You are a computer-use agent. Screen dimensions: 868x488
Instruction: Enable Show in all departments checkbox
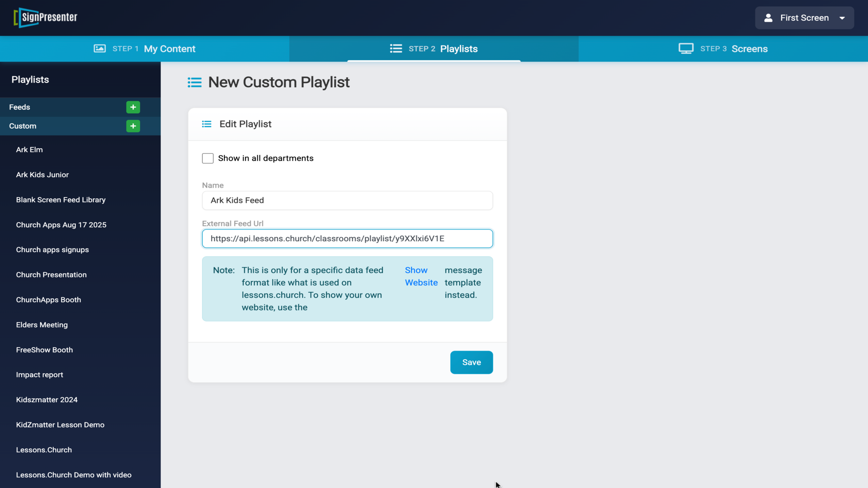click(x=208, y=159)
